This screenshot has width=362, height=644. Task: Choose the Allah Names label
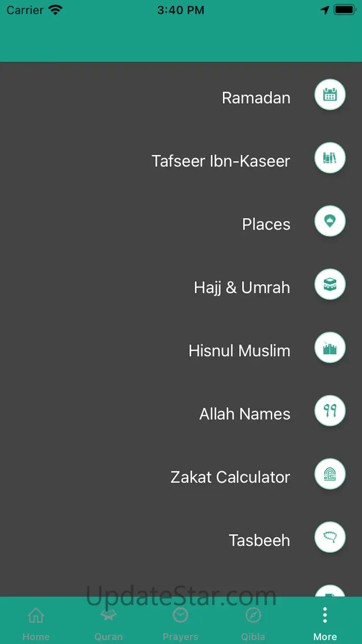point(245,414)
